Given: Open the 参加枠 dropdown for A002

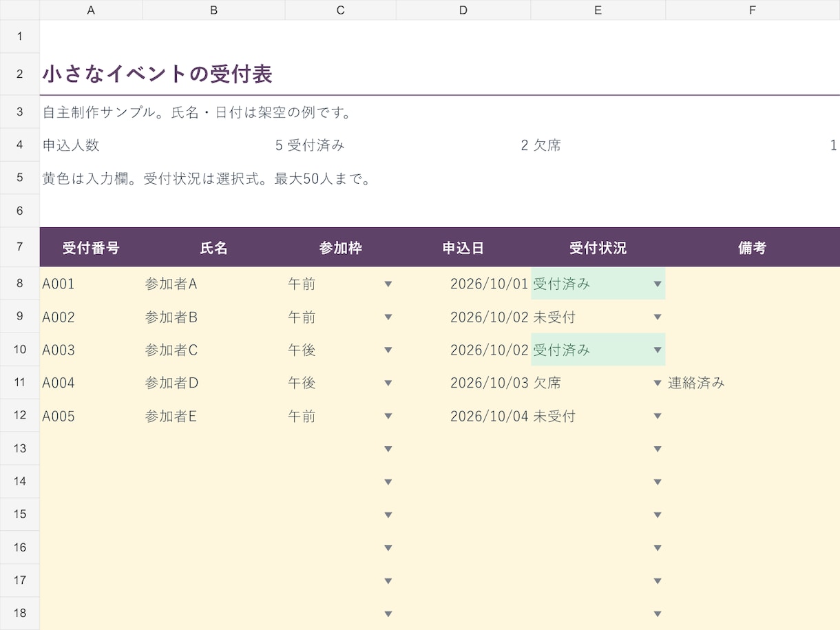Looking at the screenshot, I should [388, 317].
